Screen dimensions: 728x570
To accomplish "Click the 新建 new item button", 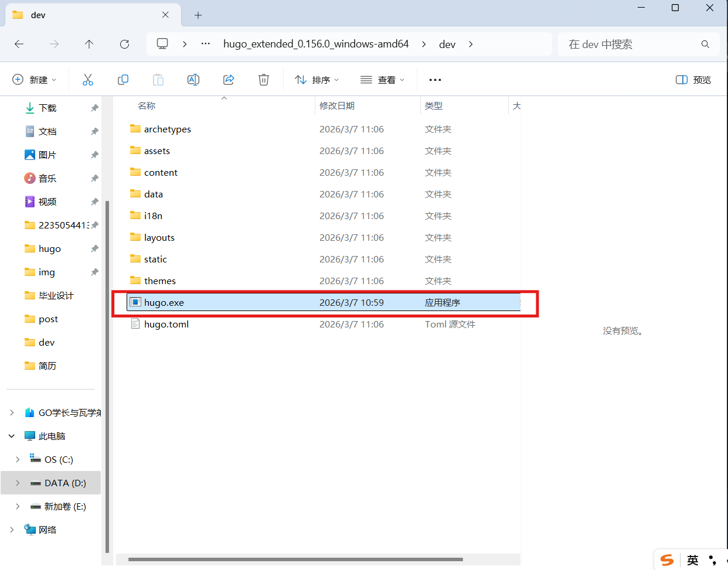I will [x=35, y=80].
